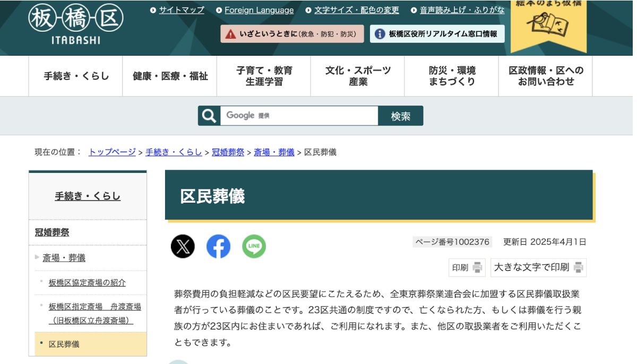
Task: Select 子育て・教育 生涯学習 menu item
Action: click(x=264, y=76)
